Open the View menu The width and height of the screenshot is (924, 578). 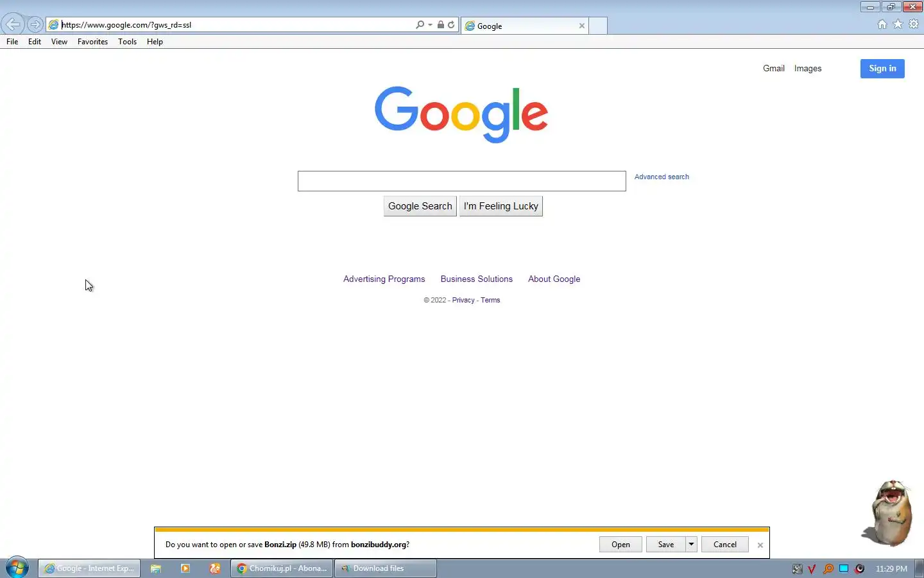point(59,42)
